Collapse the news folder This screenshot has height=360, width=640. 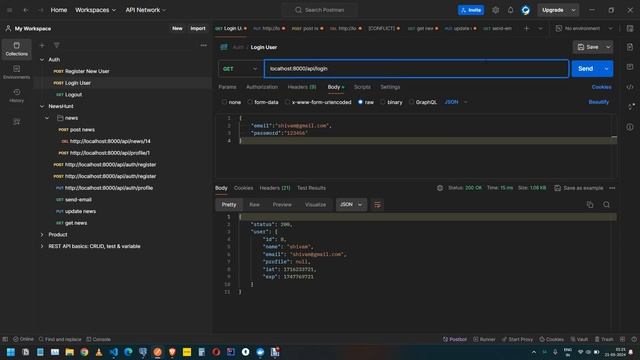click(x=47, y=118)
